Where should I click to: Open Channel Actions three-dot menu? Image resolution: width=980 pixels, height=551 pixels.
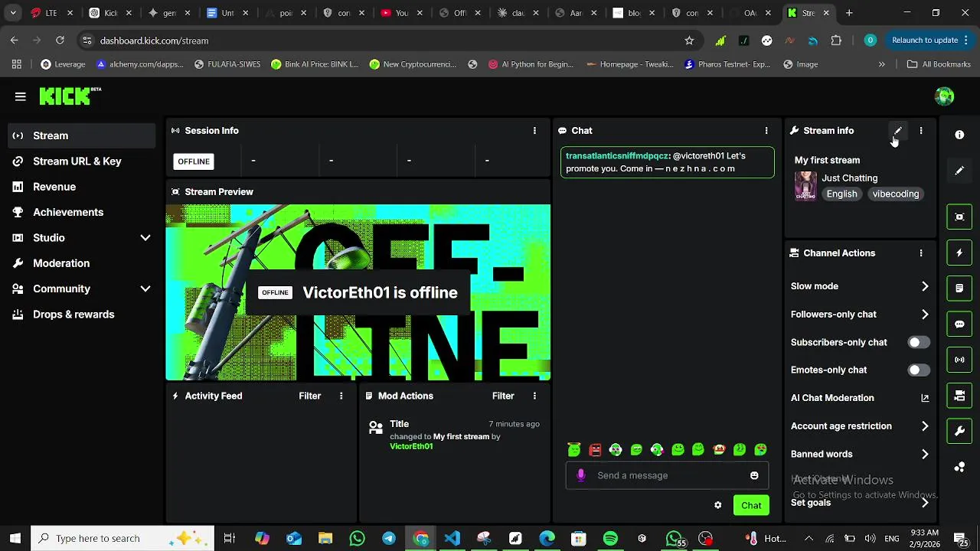921,253
